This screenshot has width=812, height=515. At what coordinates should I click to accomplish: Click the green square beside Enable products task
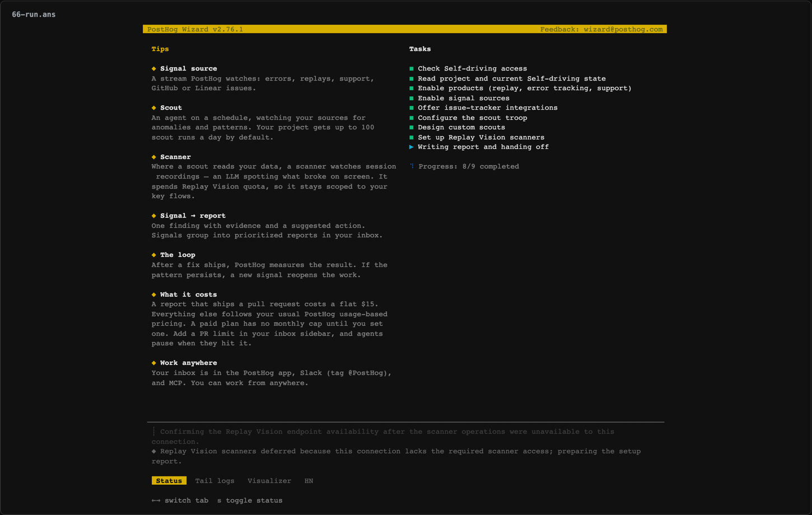(x=412, y=88)
